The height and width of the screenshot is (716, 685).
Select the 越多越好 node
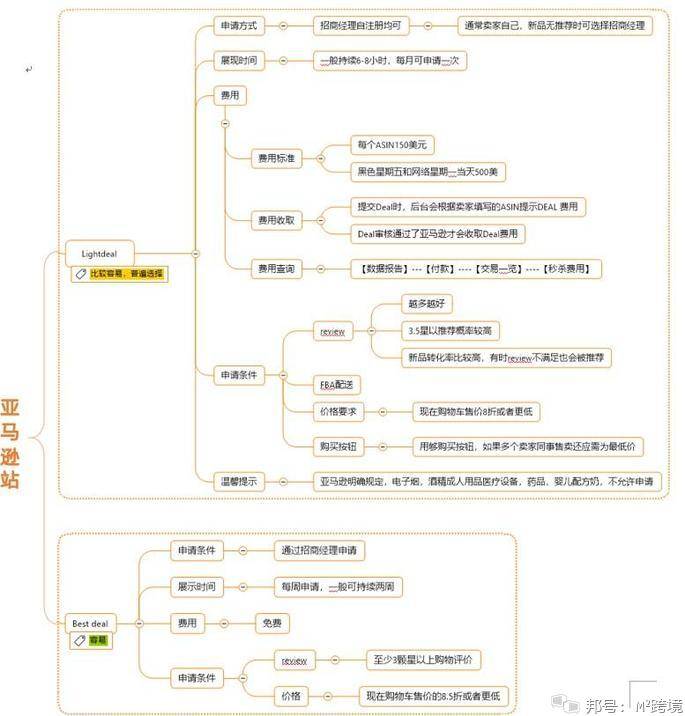click(427, 304)
